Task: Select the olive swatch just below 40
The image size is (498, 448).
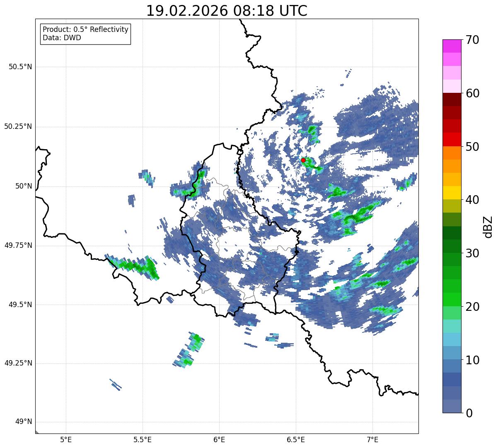Action: point(452,206)
